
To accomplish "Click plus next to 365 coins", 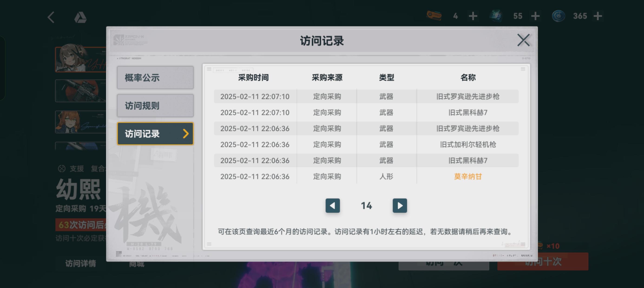I will pyautogui.click(x=598, y=16).
